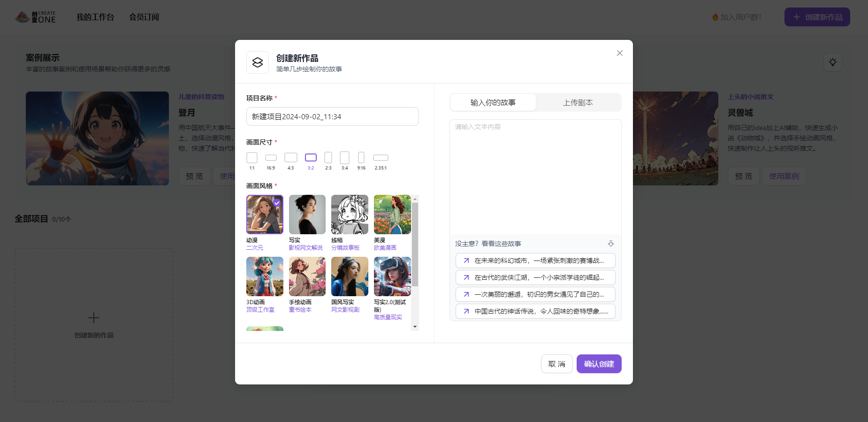Select the 3:4 aspect ratio option
The width and height of the screenshot is (868, 422).
click(x=344, y=158)
